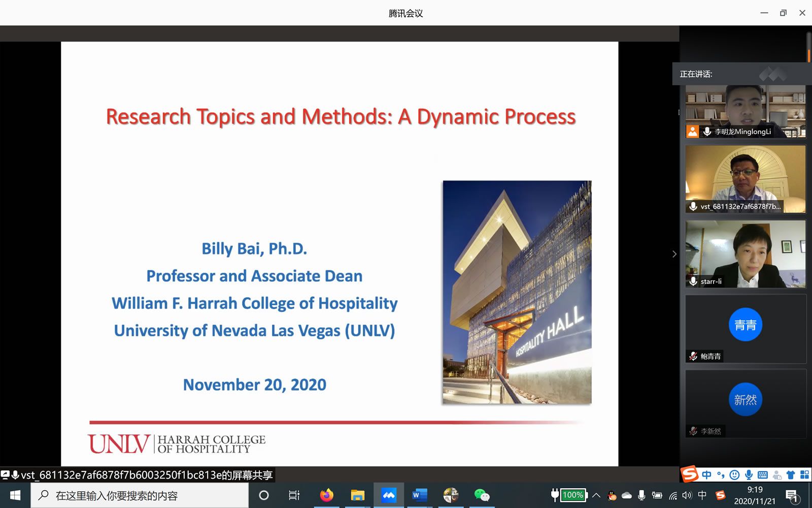Viewport: 812px width, 508px height.
Task: Open WeChat from the taskbar
Action: pos(482,495)
